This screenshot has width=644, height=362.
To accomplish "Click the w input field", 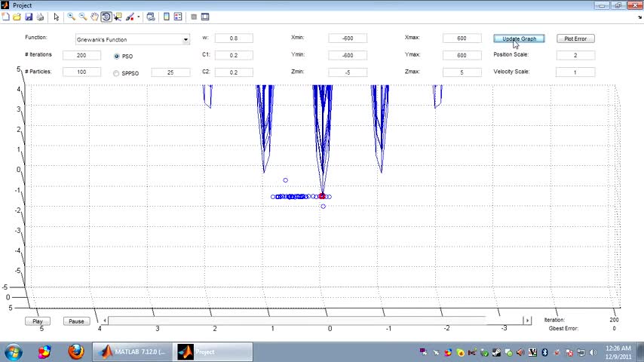I will [x=234, y=38].
